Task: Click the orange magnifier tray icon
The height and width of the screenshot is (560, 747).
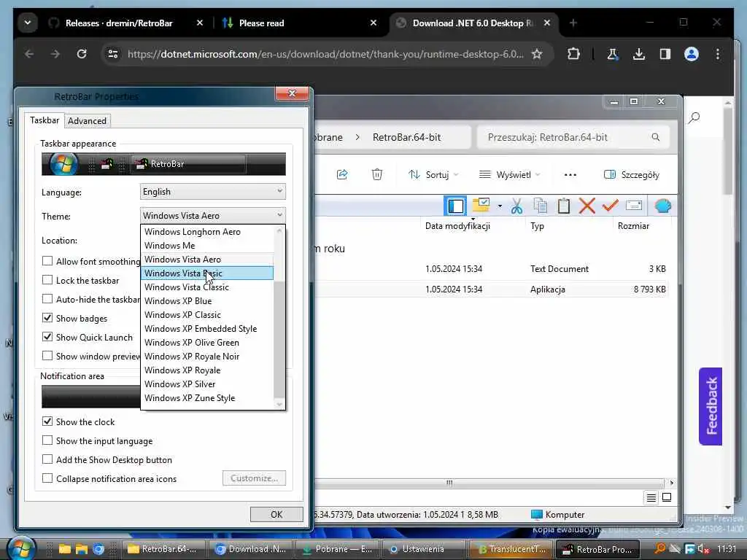Action: pos(659,548)
